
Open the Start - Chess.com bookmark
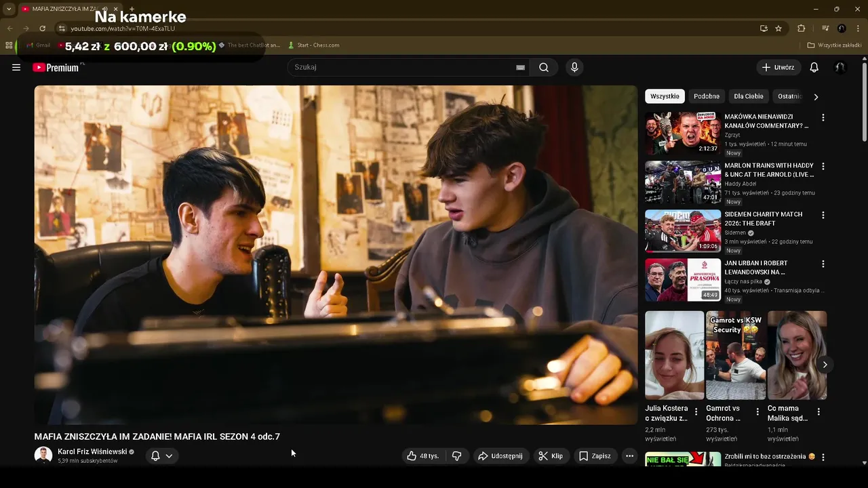(313, 45)
